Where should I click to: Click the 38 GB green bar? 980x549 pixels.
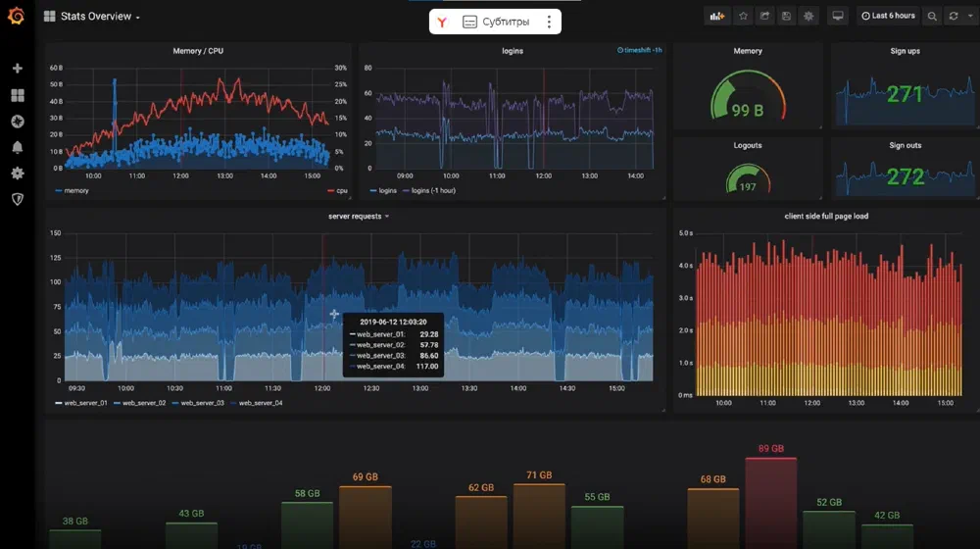pos(75,539)
